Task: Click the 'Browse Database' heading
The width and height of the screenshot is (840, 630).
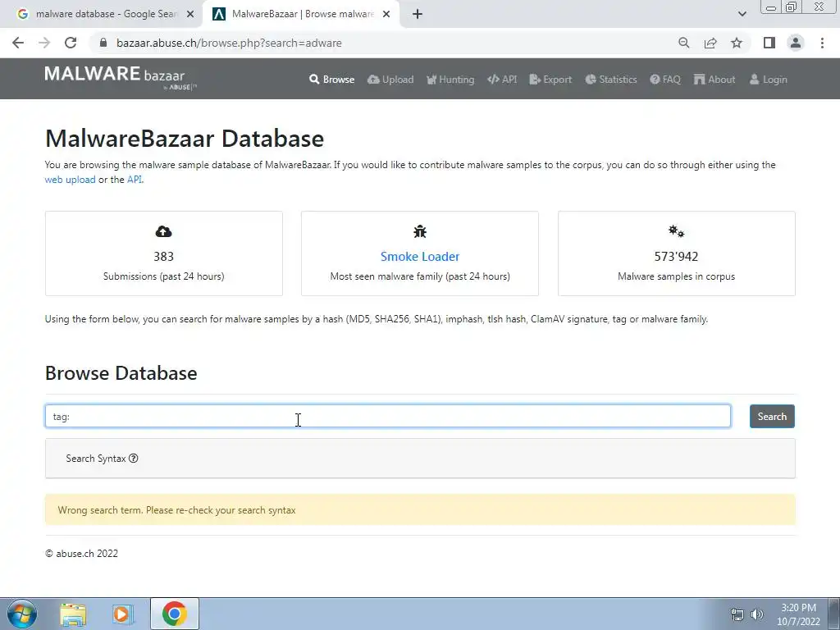Action: pyautogui.click(x=121, y=373)
